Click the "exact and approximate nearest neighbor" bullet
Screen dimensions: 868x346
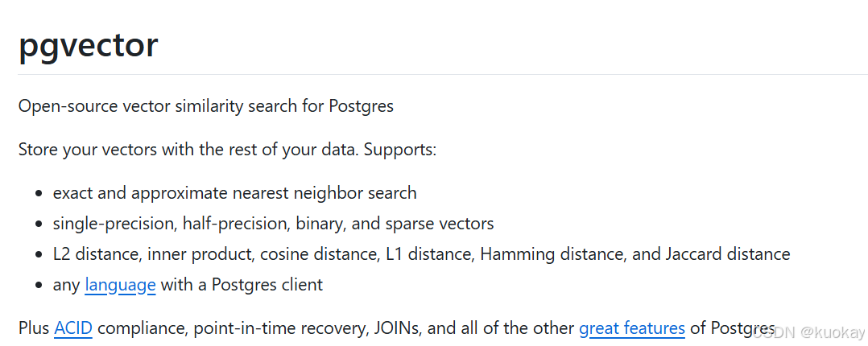[235, 193]
